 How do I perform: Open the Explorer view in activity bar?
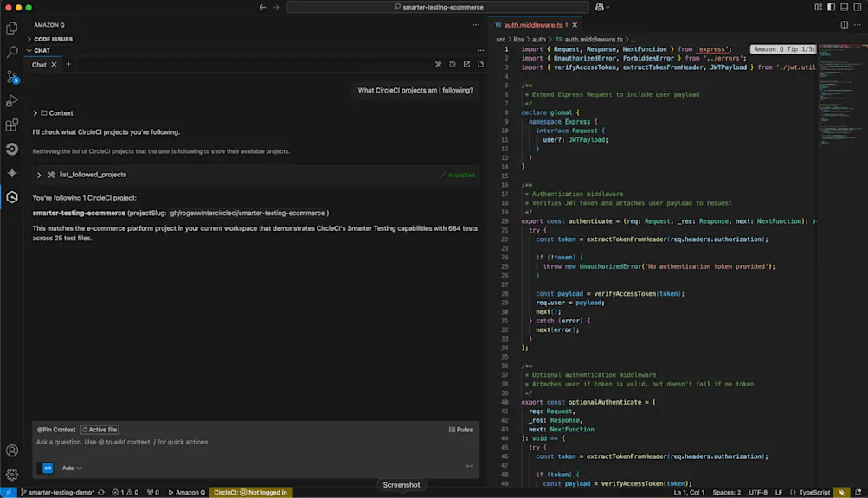point(12,29)
